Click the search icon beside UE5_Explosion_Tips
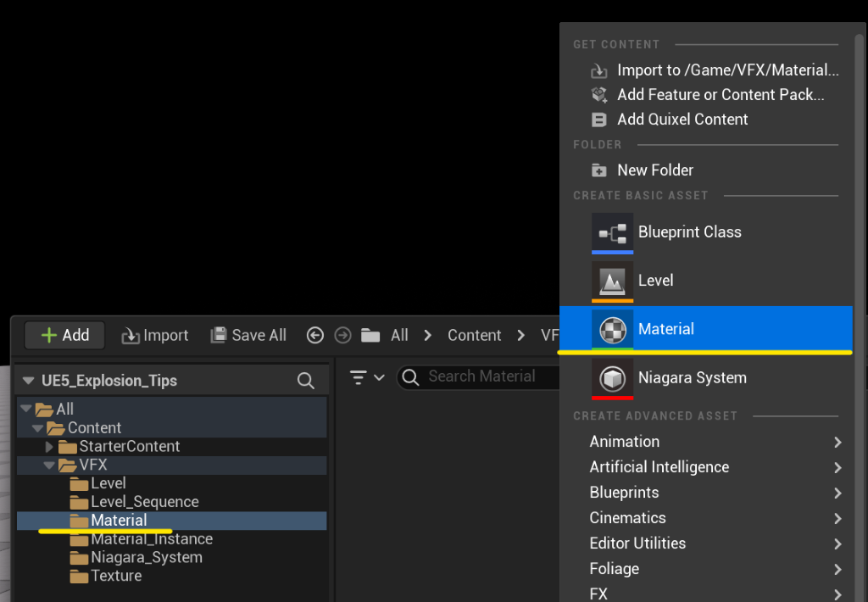The height and width of the screenshot is (602, 868). (x=305, y=381)
